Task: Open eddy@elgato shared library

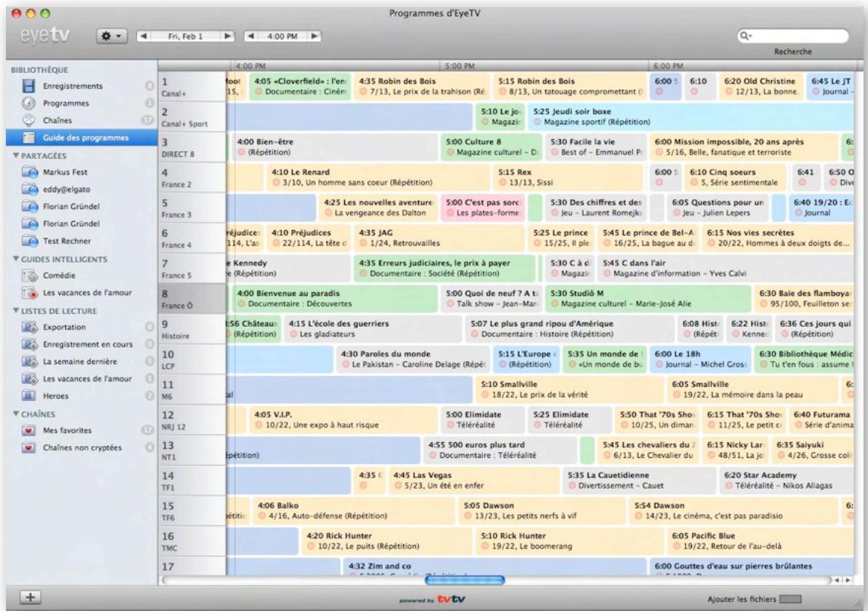Action: coord(67,189)
